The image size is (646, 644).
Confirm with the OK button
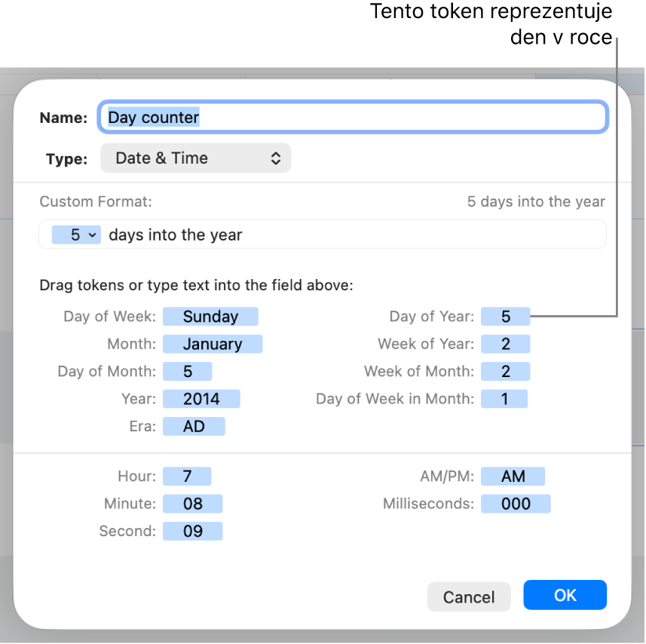coord(565,595)
